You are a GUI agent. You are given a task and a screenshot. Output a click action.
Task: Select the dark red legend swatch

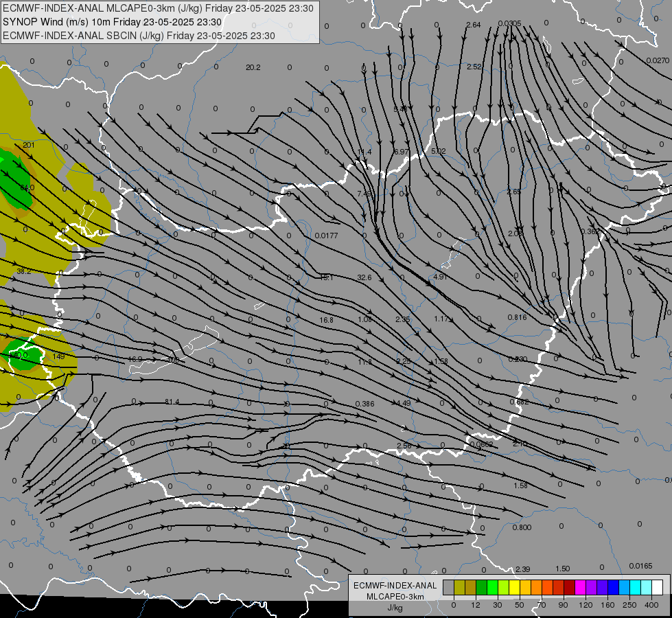(x=569, y=588)
